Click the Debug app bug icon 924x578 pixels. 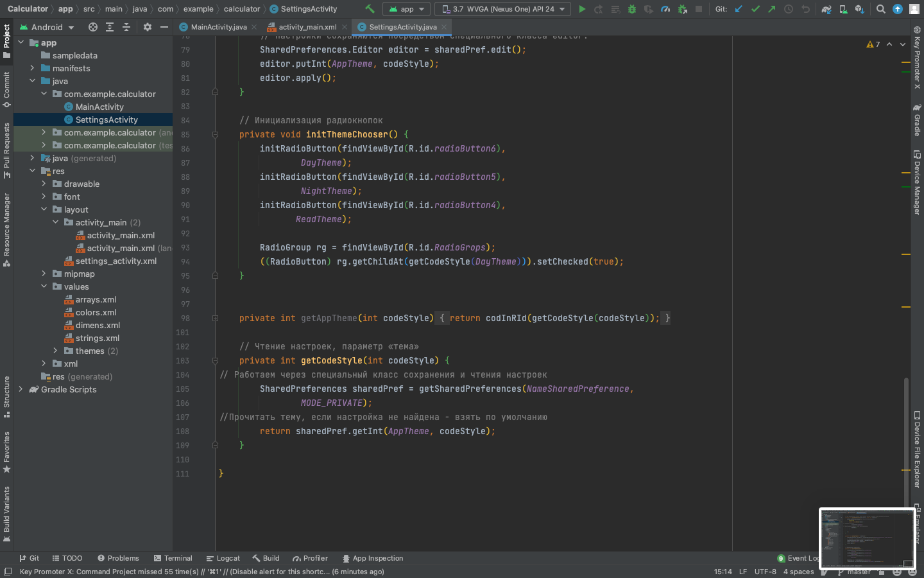click(632, 9)
